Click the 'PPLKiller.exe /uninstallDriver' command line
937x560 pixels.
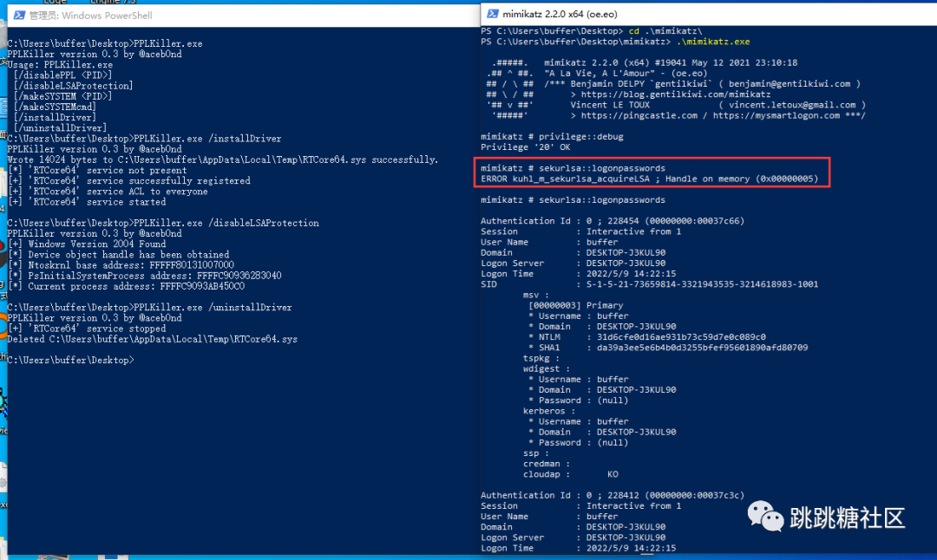(x=149, y=308)
